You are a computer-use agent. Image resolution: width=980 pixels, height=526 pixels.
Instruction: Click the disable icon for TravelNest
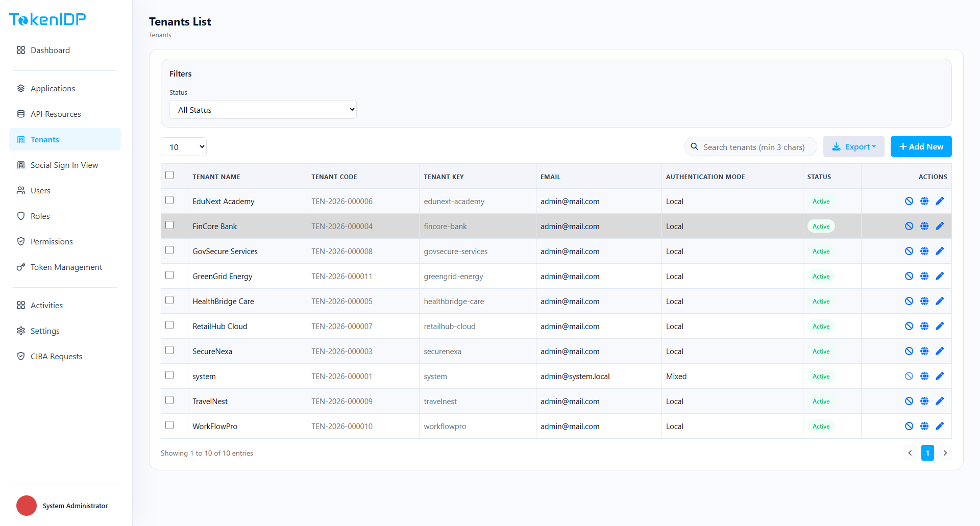click(909, 401)
